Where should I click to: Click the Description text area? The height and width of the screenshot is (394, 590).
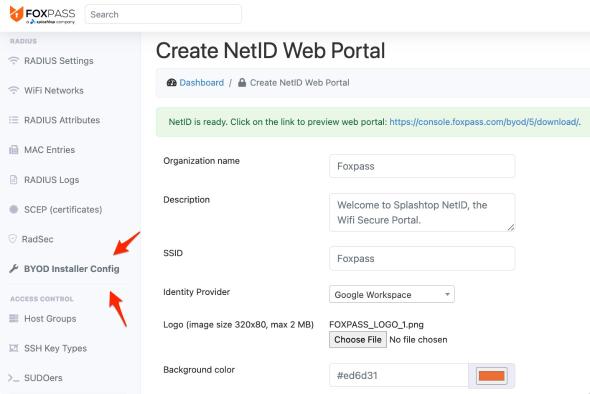tap(422, 212)
